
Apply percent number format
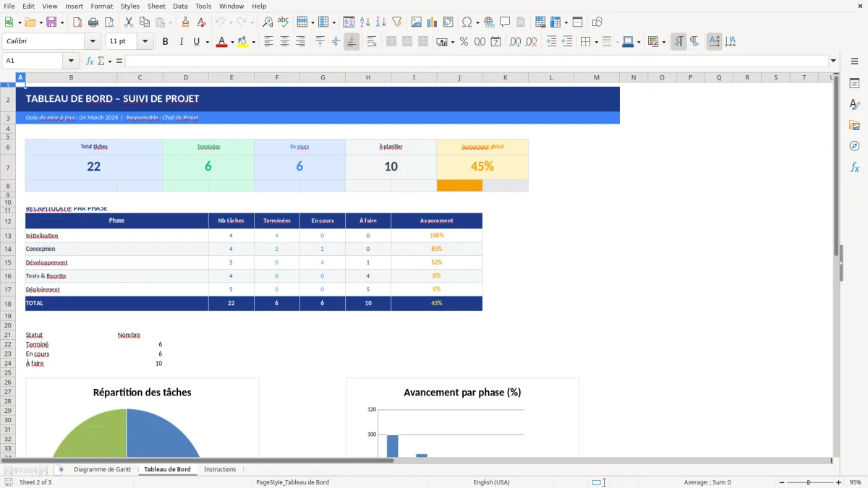464,42
